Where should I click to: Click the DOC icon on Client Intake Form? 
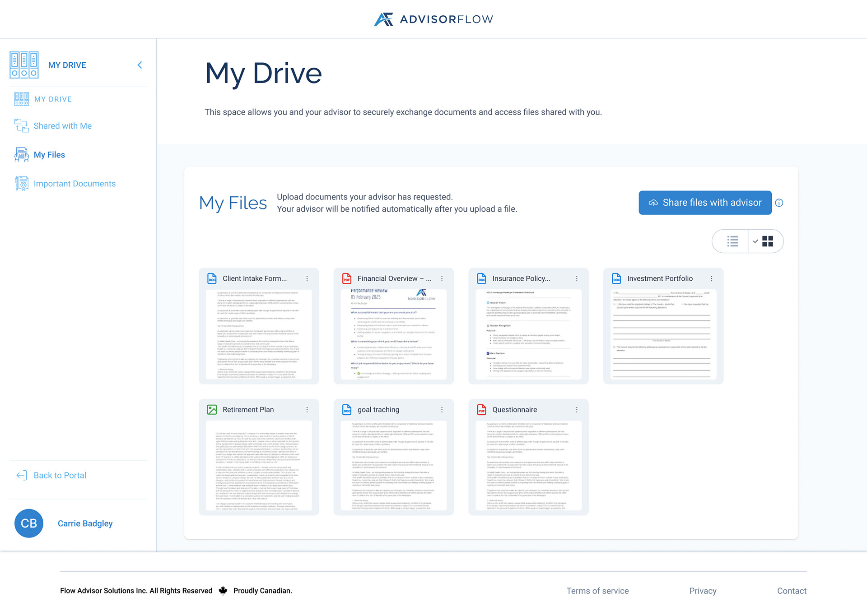tap(212, 278)
